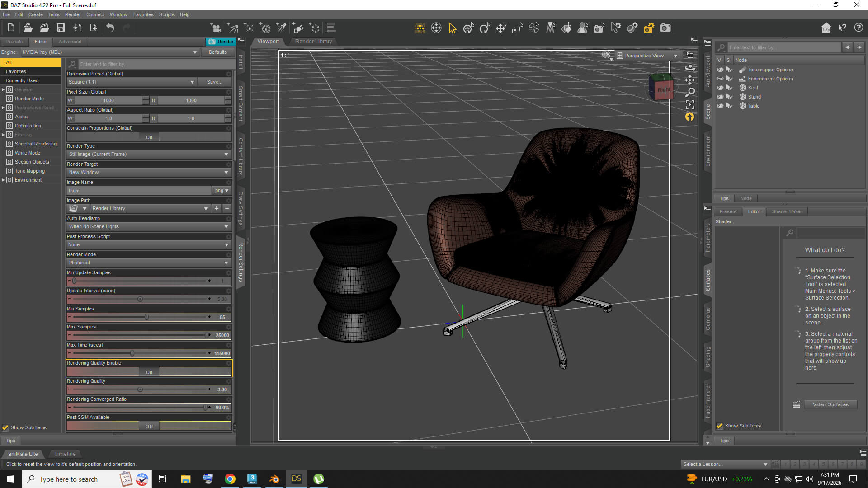Switch to Timeline tab
Image resolution: width=868 pixels, height=488 pixels.
coord(65,454)
